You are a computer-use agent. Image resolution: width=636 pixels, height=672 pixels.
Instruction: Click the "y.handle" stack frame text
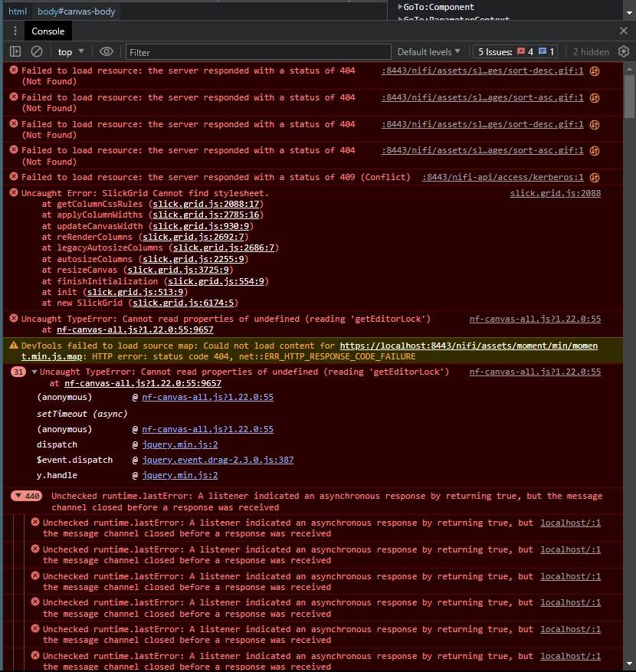57,475
